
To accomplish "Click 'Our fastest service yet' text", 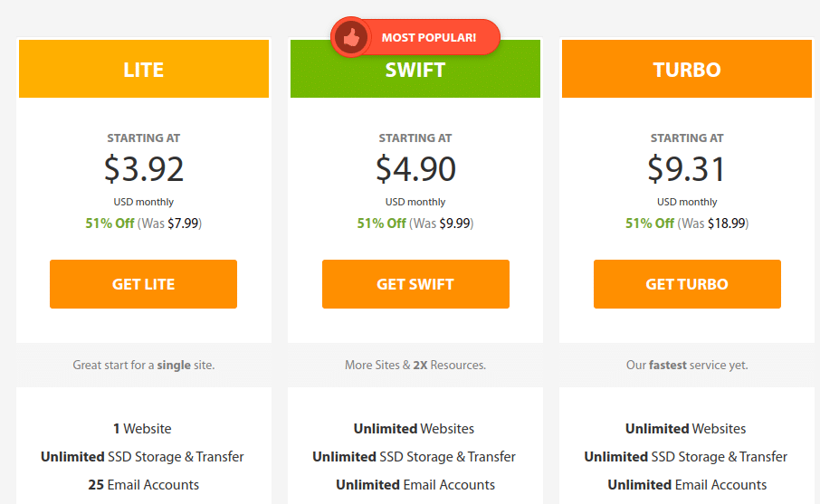I will tap(687, 365).
